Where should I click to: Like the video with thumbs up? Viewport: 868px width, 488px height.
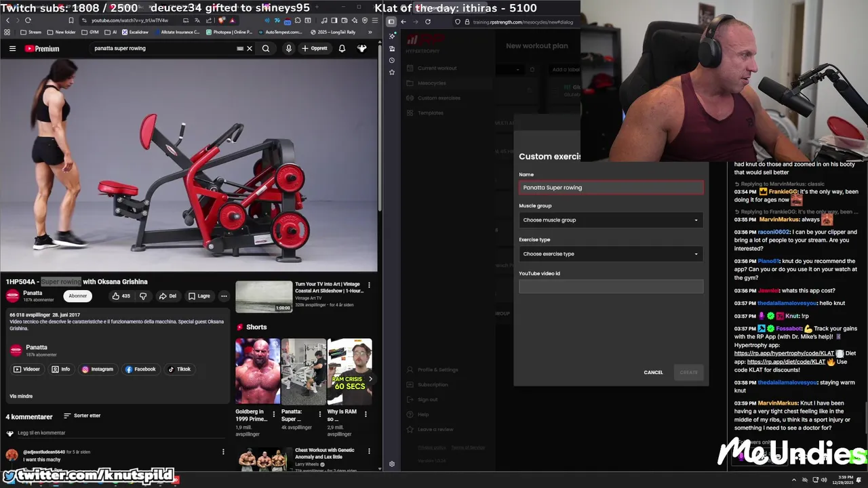point(121,296)
